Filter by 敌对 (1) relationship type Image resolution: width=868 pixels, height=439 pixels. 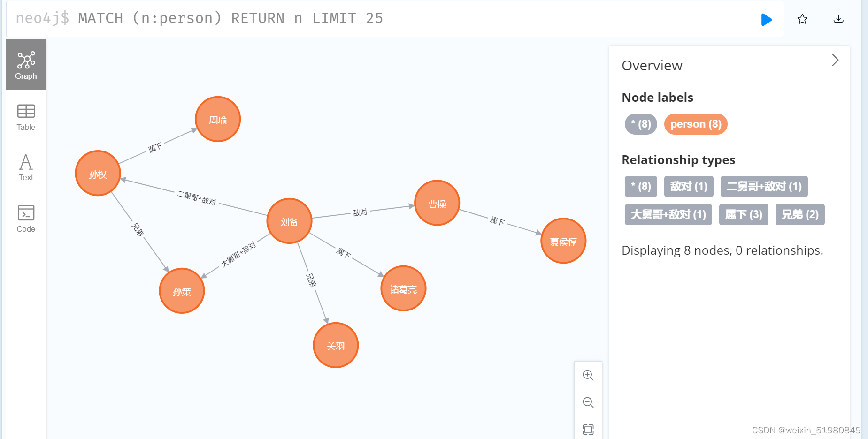coord(688,186)
